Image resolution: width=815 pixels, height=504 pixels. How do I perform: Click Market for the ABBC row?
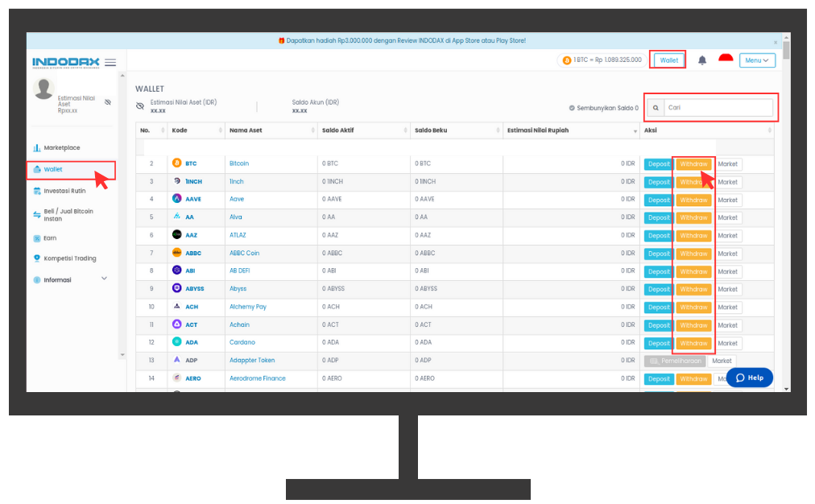[728, 254]
